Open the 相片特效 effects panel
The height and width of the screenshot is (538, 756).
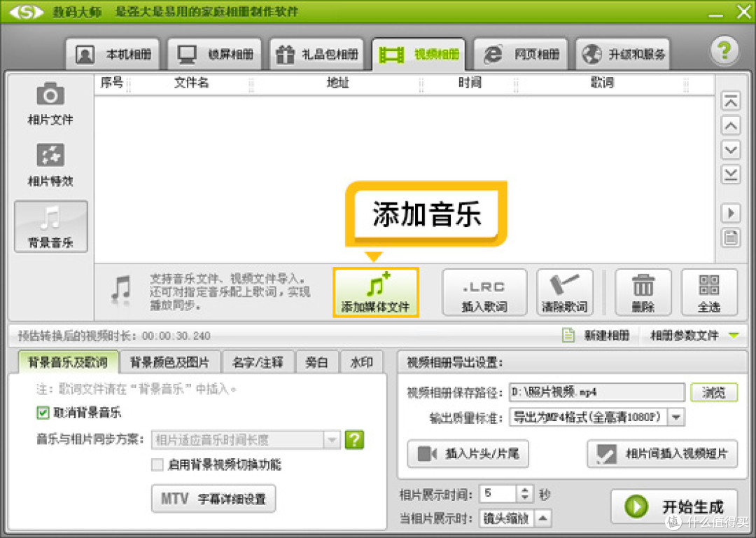point(50,165)
